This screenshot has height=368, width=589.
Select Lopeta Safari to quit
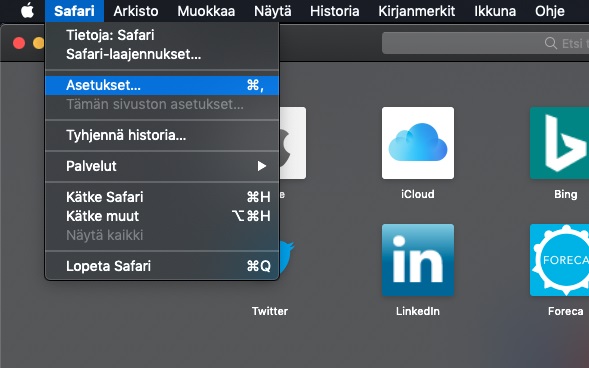point(162,266)
